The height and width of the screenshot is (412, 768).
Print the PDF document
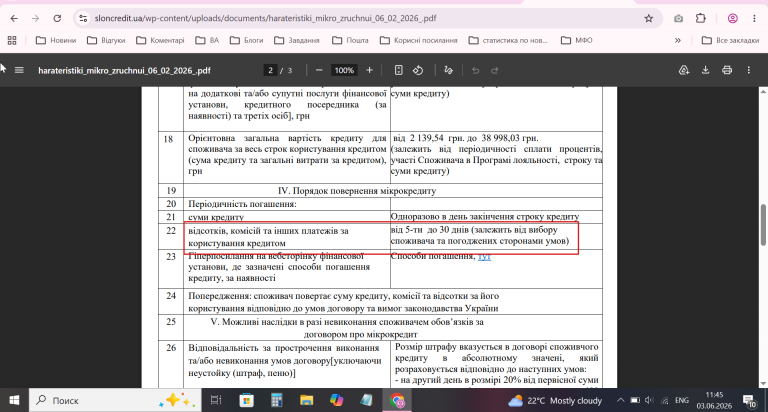coord(727,70)
